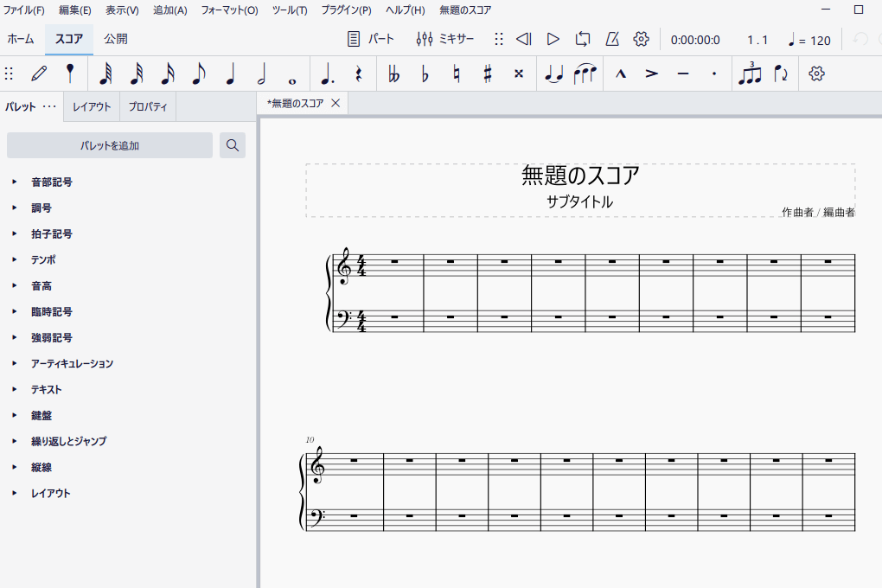This screenshot has height=588, width=882.
Task: Switch to the プロパティ tab
Action: (148, 107)
